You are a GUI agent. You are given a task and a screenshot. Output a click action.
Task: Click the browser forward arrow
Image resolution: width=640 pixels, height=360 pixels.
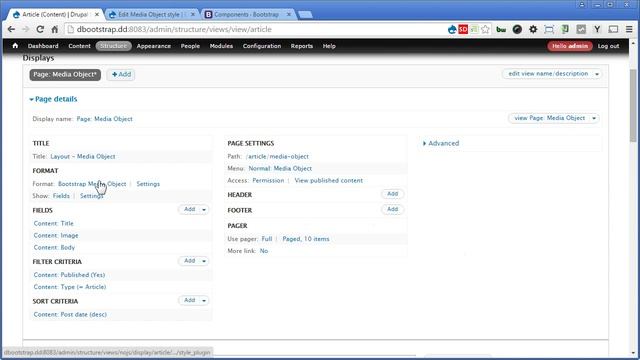[x=25, y=29]
